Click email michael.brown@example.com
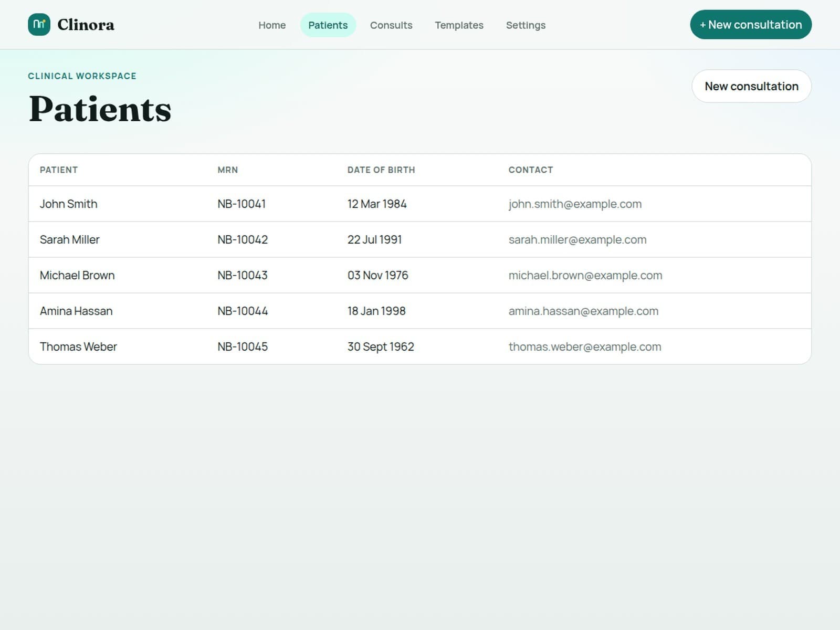The width and height of the screenshot is (840, 630). tap(585, 275)
